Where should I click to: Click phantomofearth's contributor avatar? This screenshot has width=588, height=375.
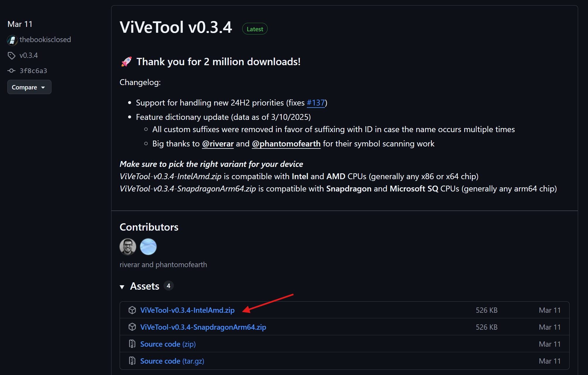pos(148,246)
